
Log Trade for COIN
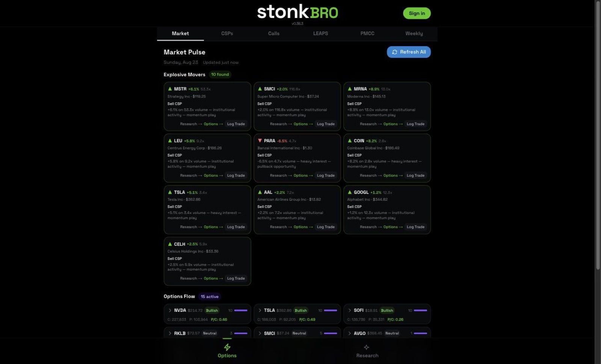415,175
